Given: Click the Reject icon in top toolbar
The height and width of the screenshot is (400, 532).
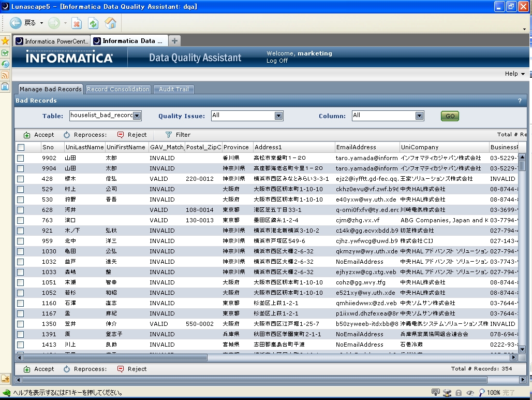Looking at the screenshot, I should pos(121,135).
